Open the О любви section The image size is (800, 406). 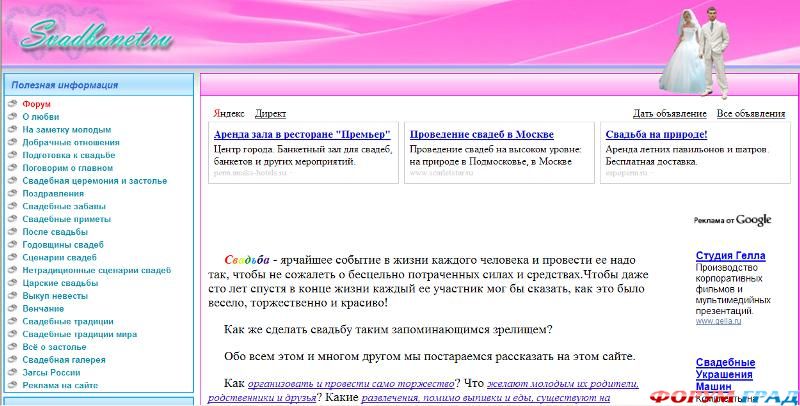[41, 117]
